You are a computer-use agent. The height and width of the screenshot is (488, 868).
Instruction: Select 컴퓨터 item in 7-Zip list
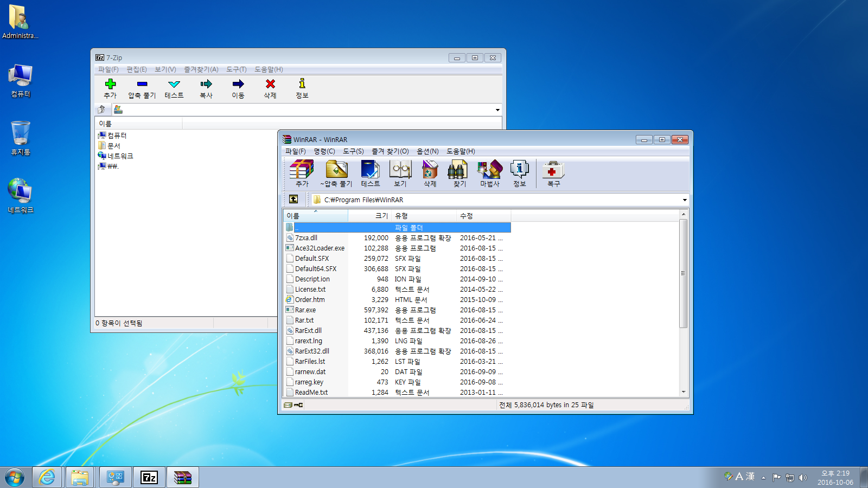pyautogui.click(x=112, y=136)
